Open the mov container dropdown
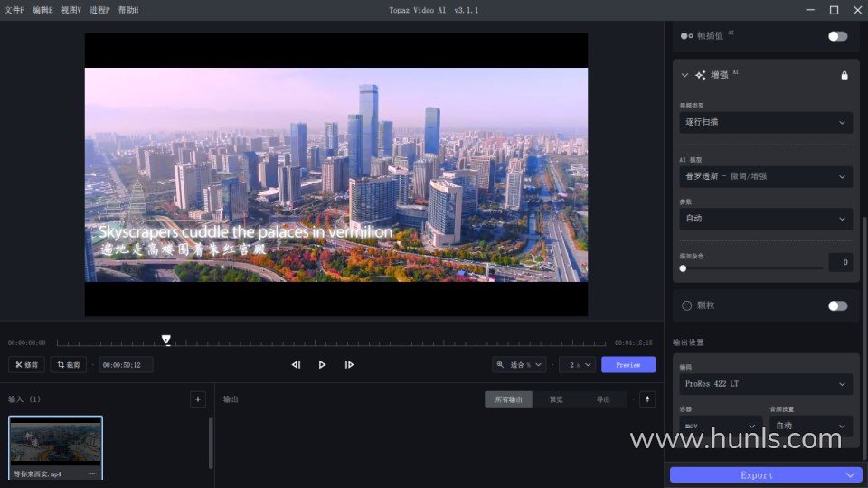 [721, 426]
